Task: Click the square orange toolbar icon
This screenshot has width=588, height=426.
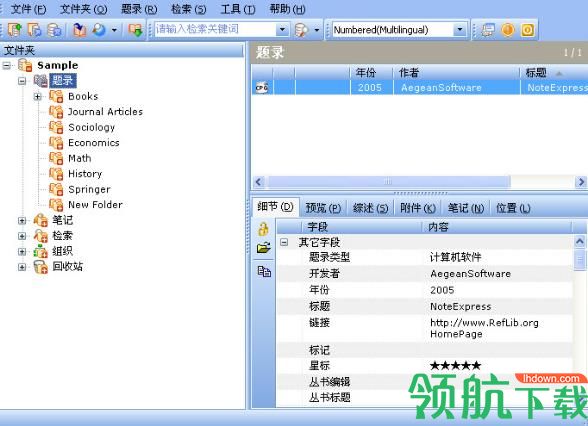Action: [527, 30]
